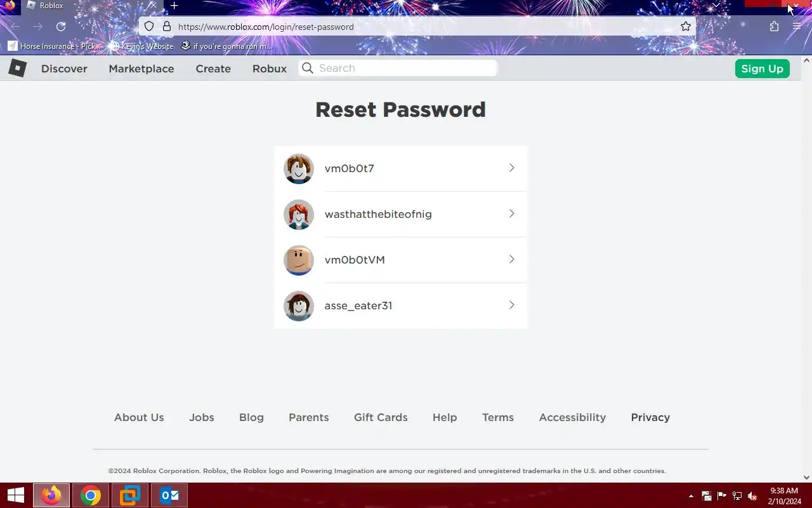Open the VMware taskbar icon
Image resolution: width=812 pixels, height=508 pixels.
pyautogui.click(x=130, y=495)
